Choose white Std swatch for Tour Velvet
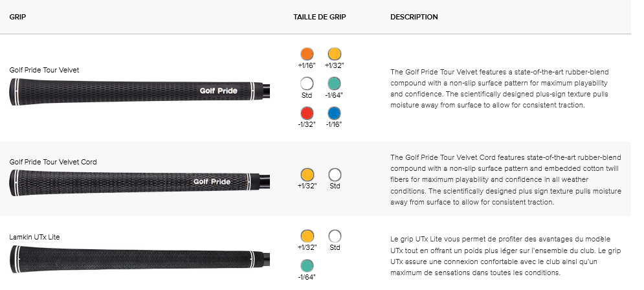The image size is (644, 290). coord(307,84)
